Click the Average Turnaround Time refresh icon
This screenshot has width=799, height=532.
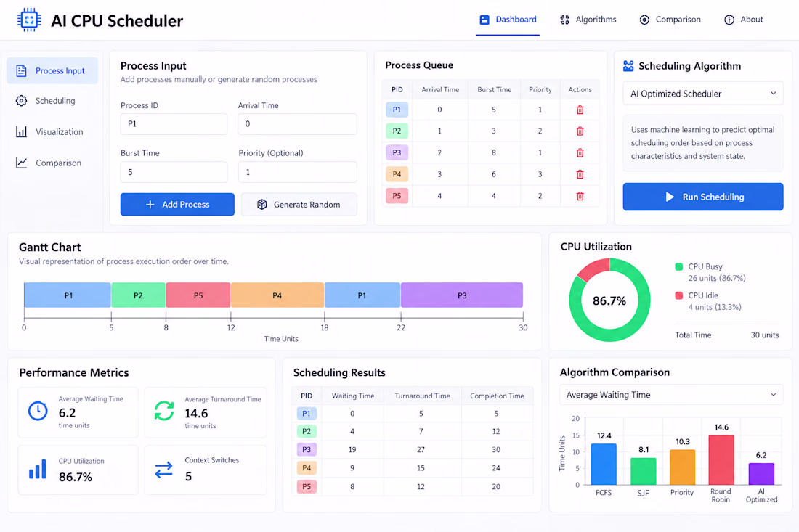coord(164,411)
